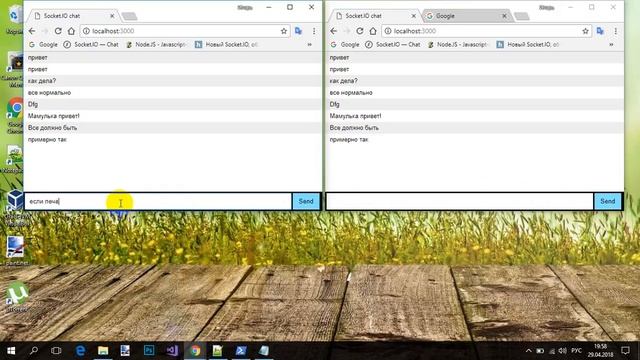Image resolution: width=640 pixels, height=360 pixels.
Task: Open Socket.IO — Chat bookmark in right window
Action: (x=393, y=44)
